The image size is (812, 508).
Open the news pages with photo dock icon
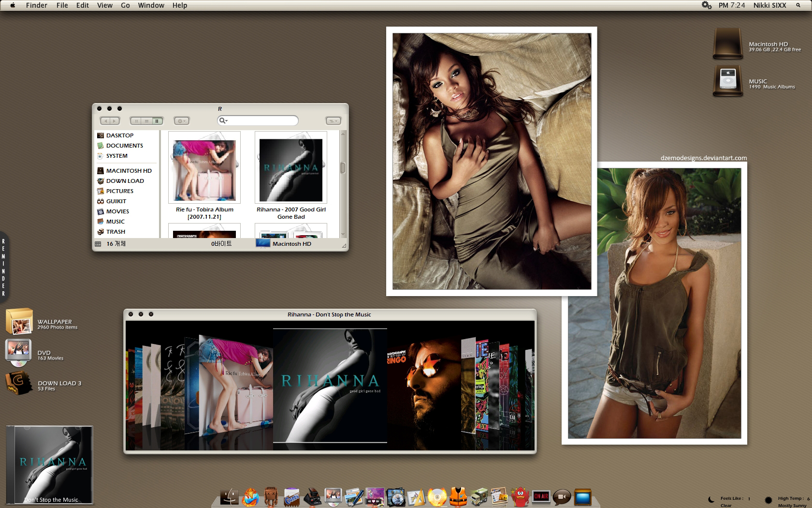(x=499, y=497)
